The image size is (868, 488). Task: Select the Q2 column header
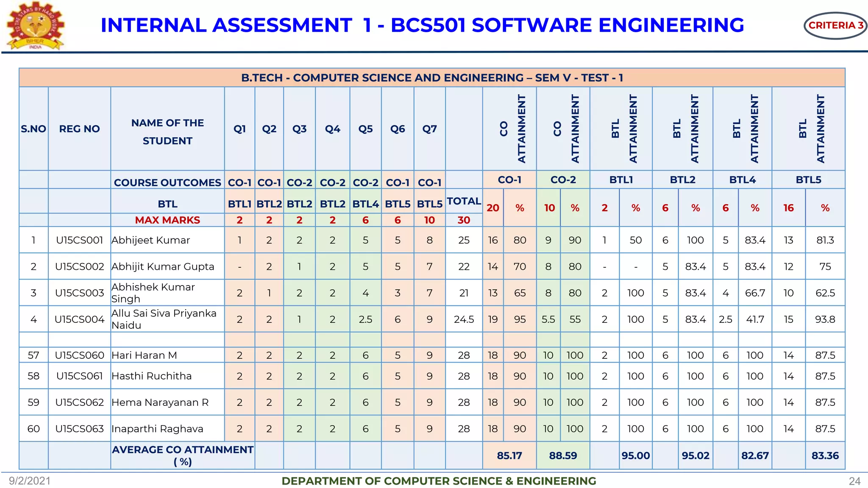269,129
